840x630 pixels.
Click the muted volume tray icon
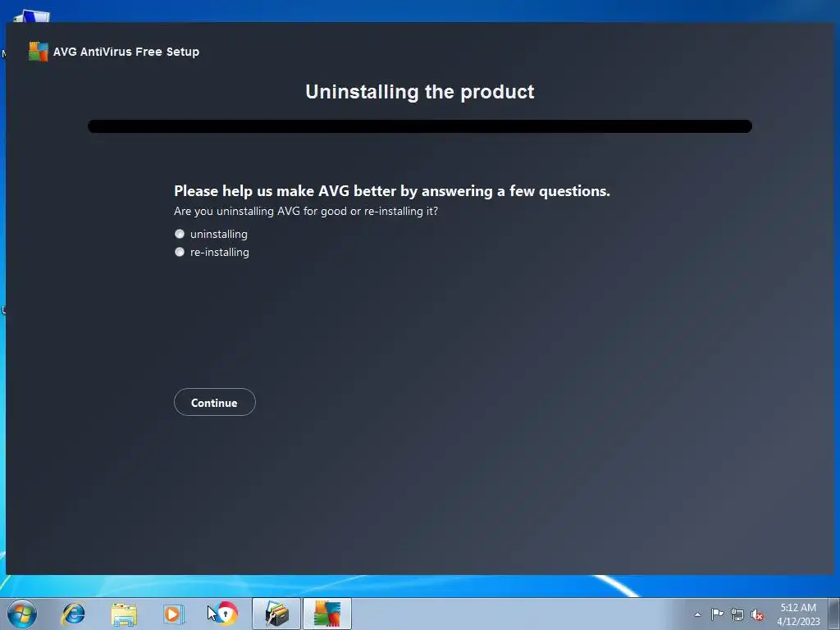[x=757, y=614]
